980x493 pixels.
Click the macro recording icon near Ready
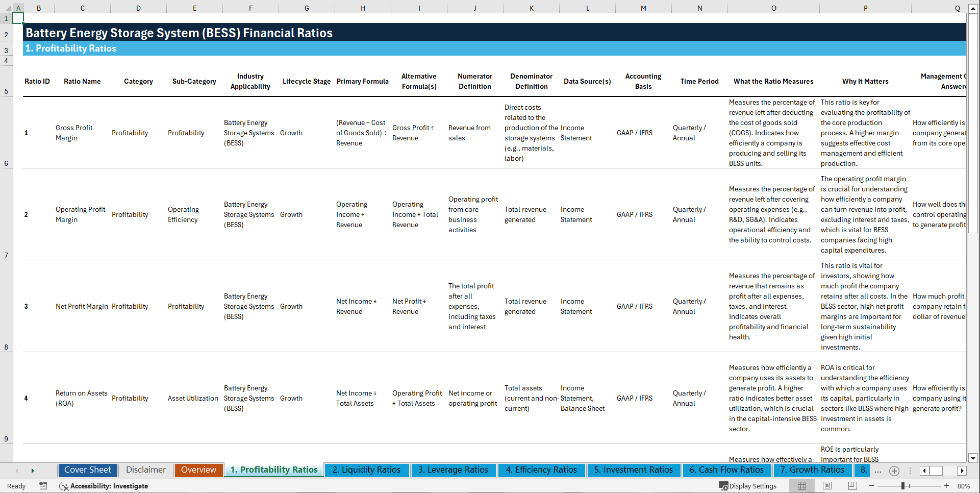click(43, 486)
